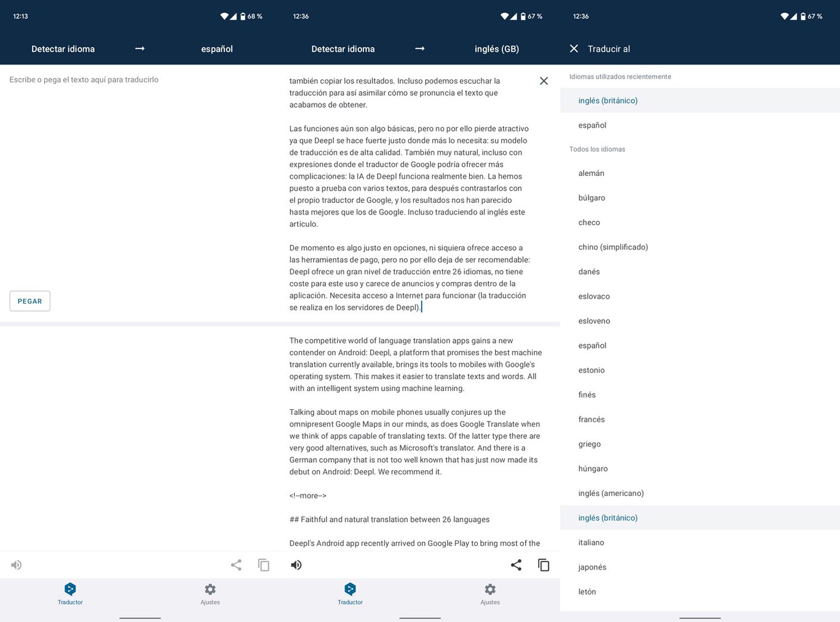Share the translation result
Viewport: 840px width, 622px height.
[x=516, y=565]
